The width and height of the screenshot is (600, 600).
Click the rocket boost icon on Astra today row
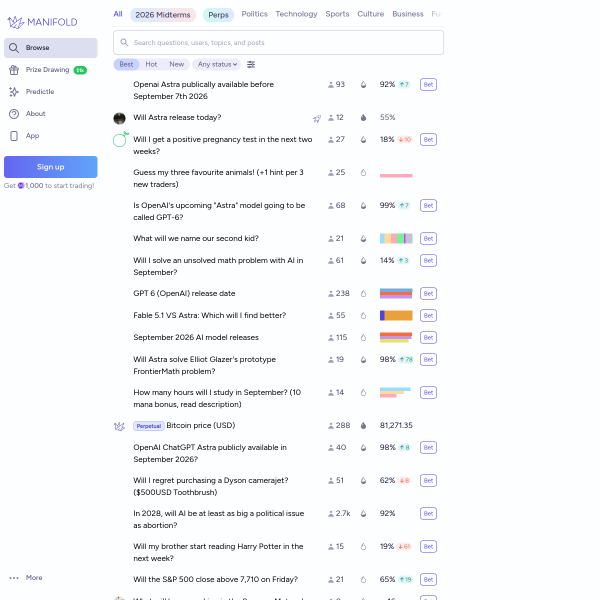click(317, 119)
